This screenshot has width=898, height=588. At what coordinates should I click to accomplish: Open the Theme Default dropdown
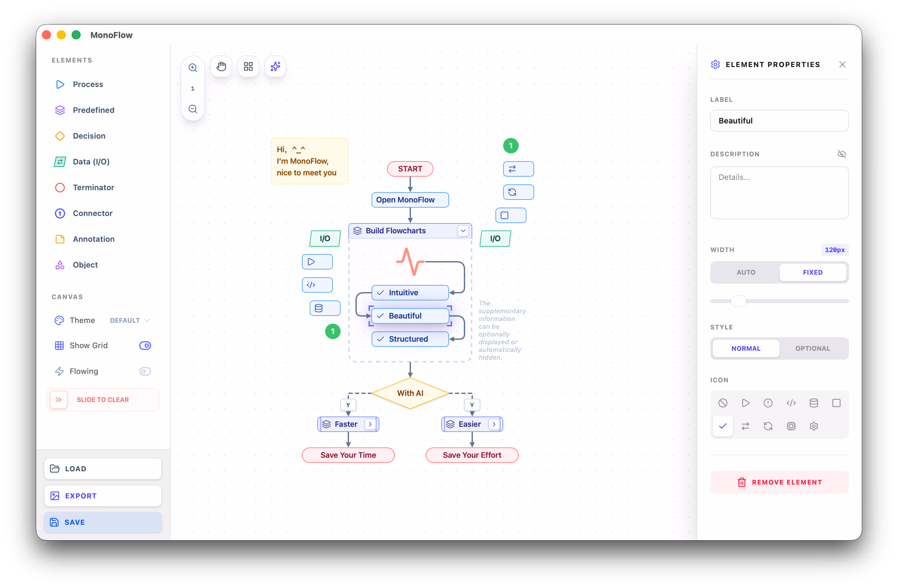point(130,320)
